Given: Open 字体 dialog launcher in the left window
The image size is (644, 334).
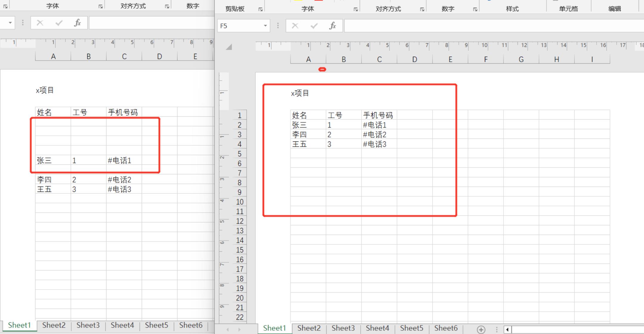Looking at the screenshot, I should (x=101, y=7).
